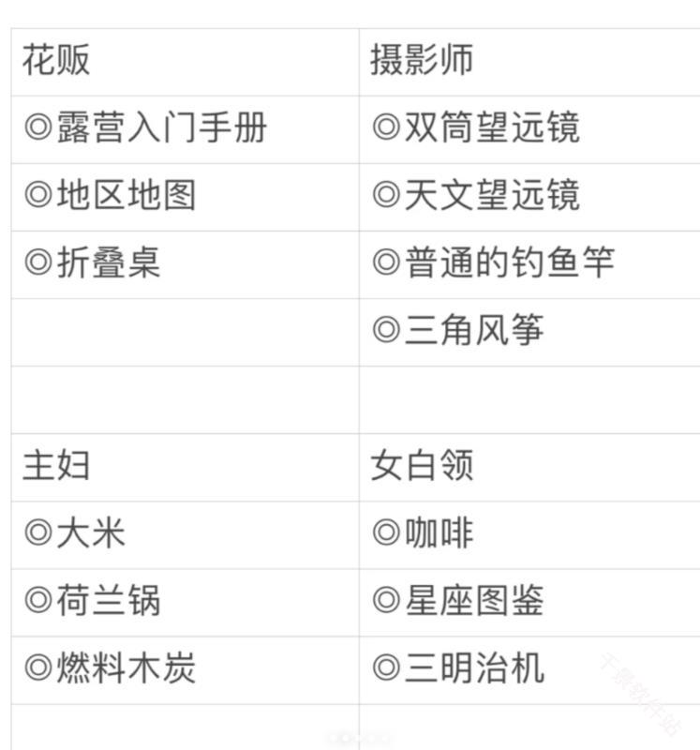Viewport: 700px width, 750px height.
Task: Select the 普通的钓鱼竿 entry
Action: click(509, 263)
